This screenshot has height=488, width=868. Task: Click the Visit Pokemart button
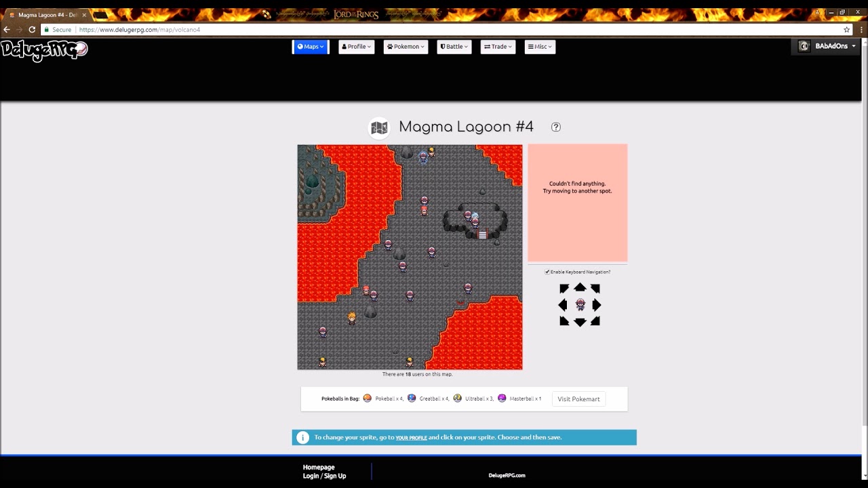pos(578,399)
